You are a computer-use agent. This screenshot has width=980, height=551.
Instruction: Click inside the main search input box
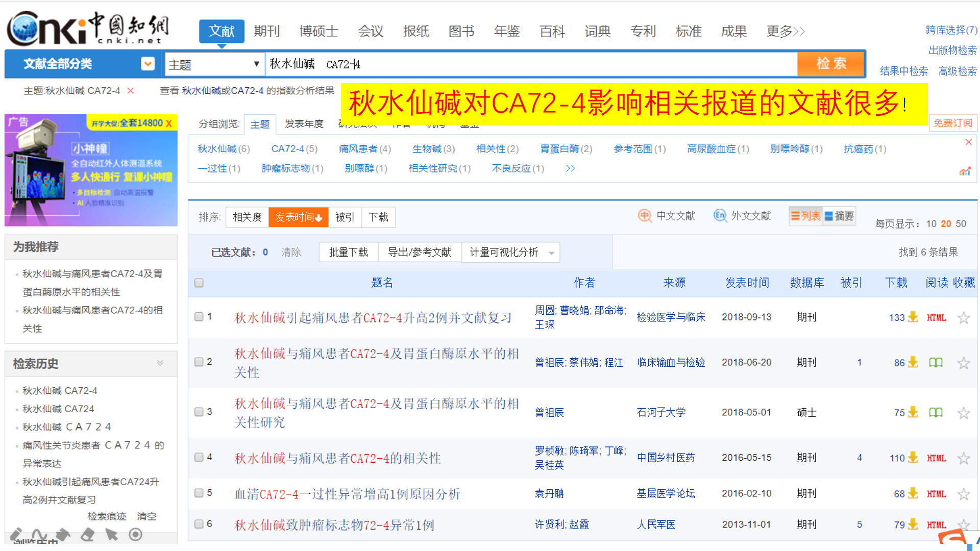(510, 64)
